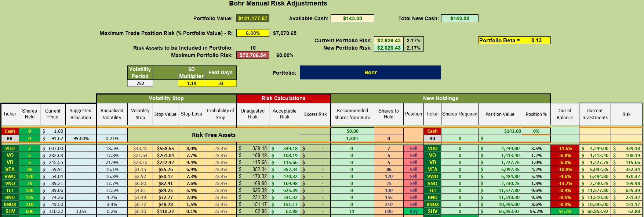Click SHV recommended shares 11

click(352, 211)
